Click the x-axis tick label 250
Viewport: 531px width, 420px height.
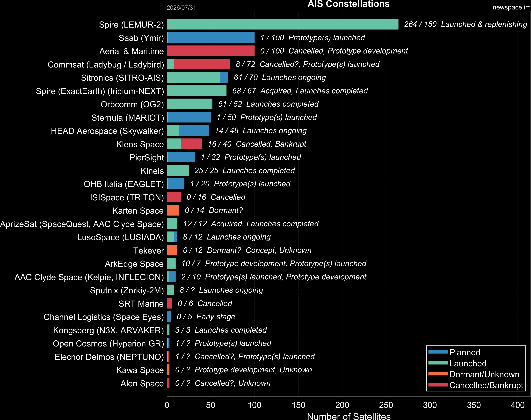386,405
